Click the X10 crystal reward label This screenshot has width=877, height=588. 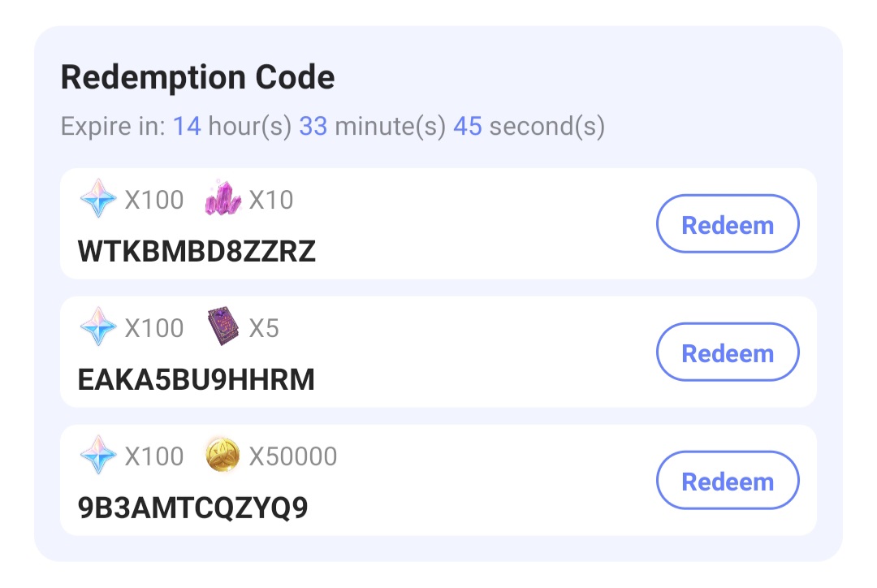[x=269, y=199]
